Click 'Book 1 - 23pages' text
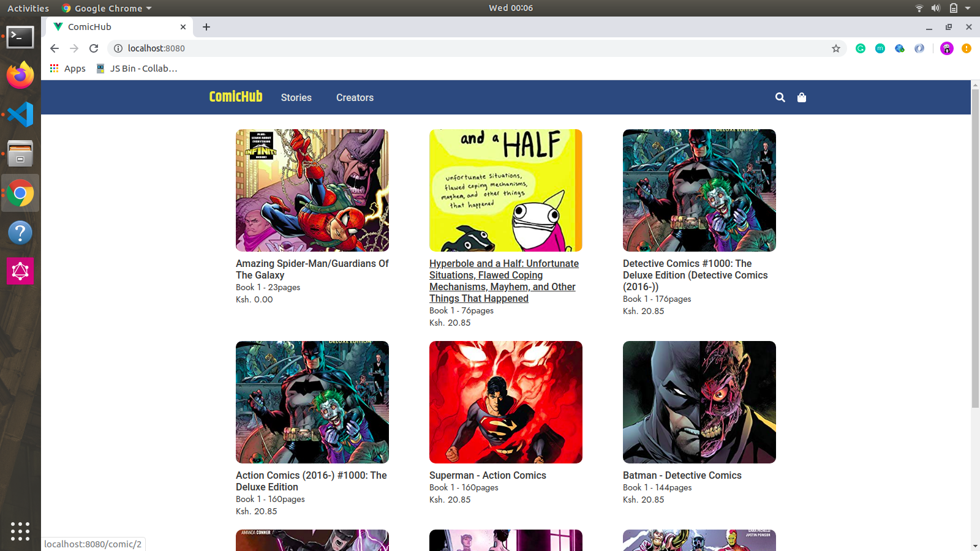The width and height of the screenshot is (980, 551). [268, 287]
